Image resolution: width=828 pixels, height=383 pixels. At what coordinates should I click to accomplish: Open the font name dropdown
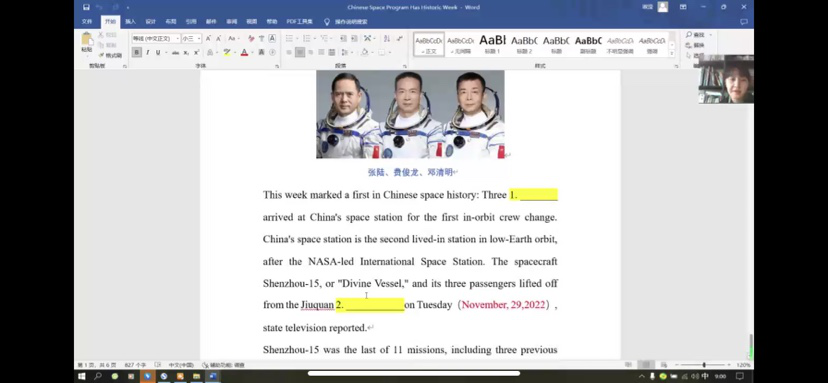pyautogui.click(x=156, y=39)
